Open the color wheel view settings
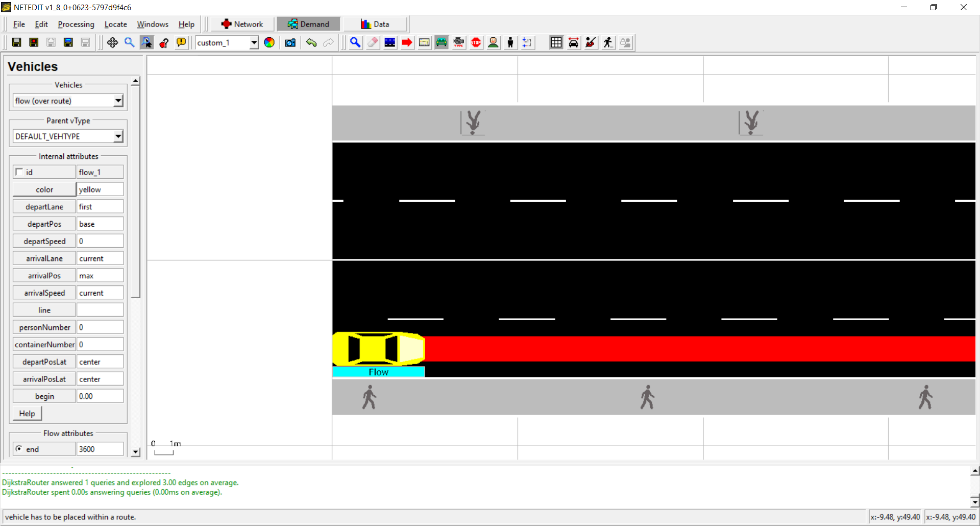Viewport: 980px width, 526px height. [269, 43]
